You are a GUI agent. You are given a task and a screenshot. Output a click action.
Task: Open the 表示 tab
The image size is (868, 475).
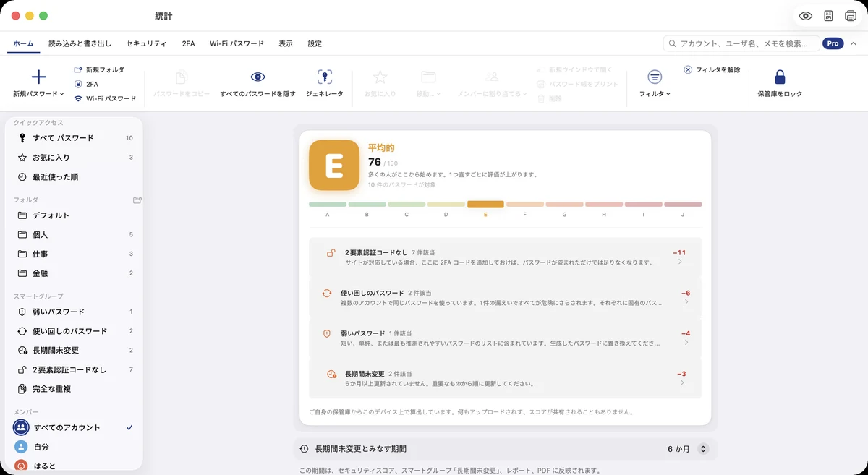pyautogui.click(x=286, y=43)
